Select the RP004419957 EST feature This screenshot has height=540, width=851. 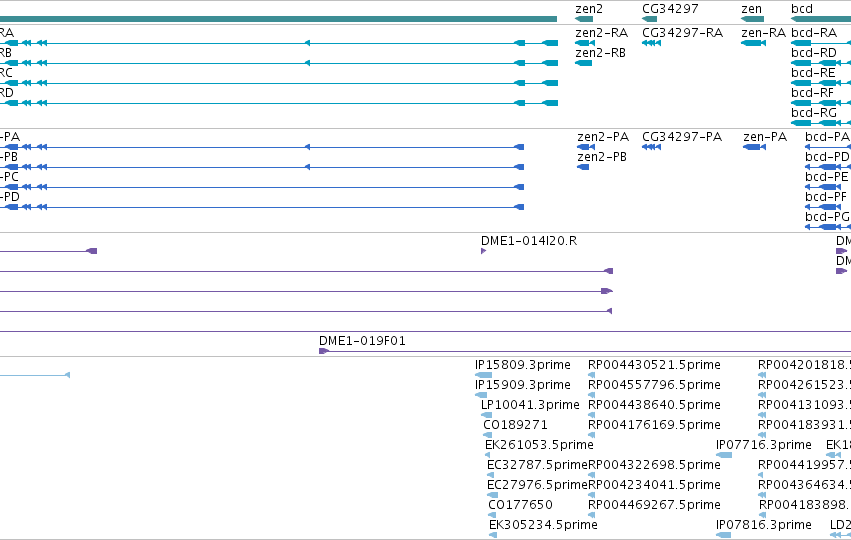click(762, 475)
